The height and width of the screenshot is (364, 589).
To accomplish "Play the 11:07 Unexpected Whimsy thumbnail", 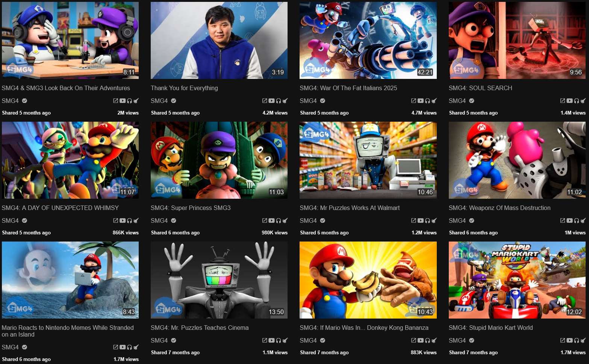I will pyautogui.click(x=70, y=160).
